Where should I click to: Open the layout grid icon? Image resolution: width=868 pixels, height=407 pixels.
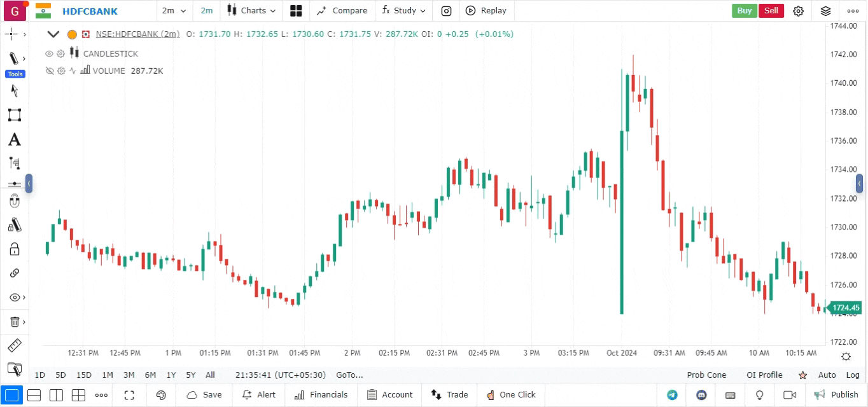tap(296, 11)
